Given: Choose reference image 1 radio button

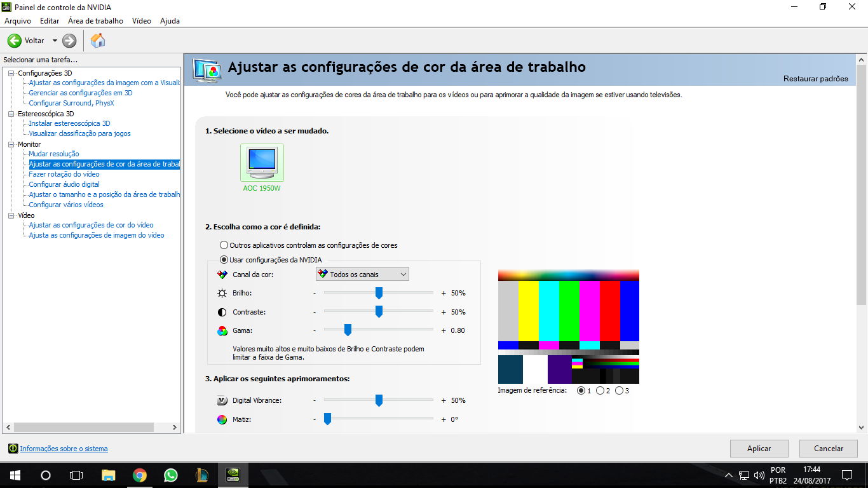Looking at the screenshot, I should click(x=581, y=391).
